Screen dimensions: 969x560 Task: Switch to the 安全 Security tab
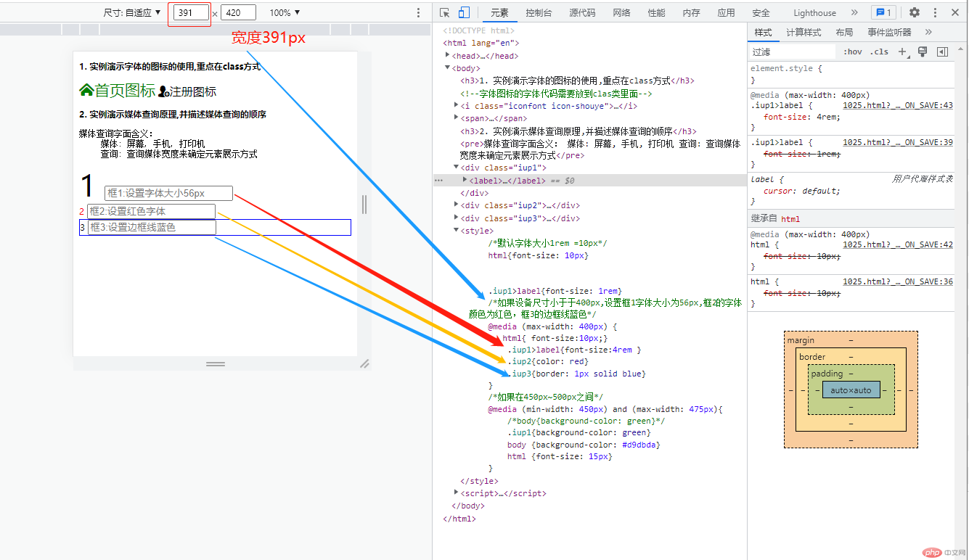coord(761,12)
